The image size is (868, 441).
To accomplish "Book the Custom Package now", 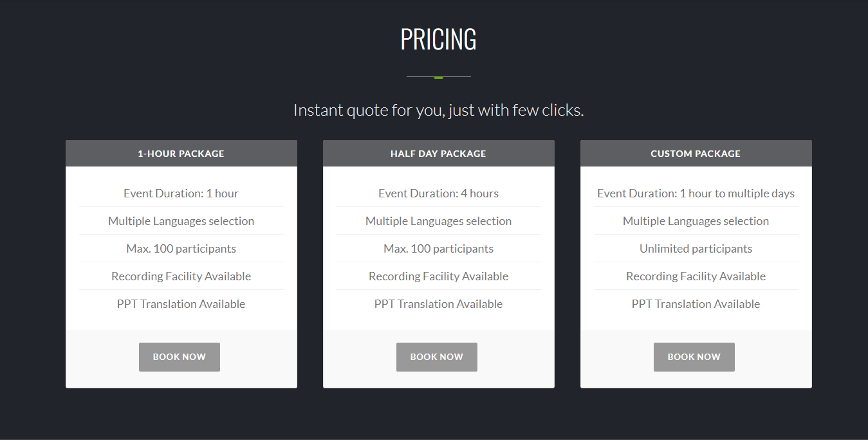I will (694, 357).
